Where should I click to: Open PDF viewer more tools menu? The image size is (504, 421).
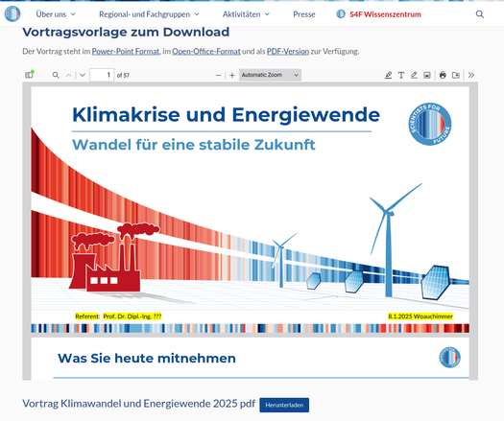click(x=471, y=75)
